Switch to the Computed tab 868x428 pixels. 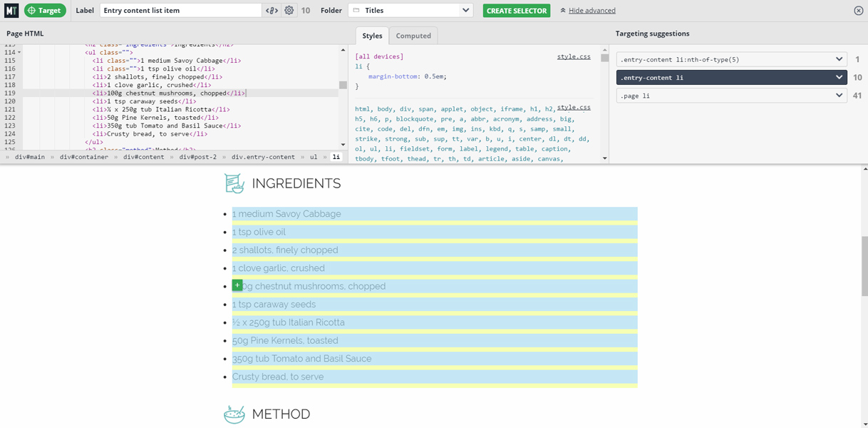(x=413, y=36)
